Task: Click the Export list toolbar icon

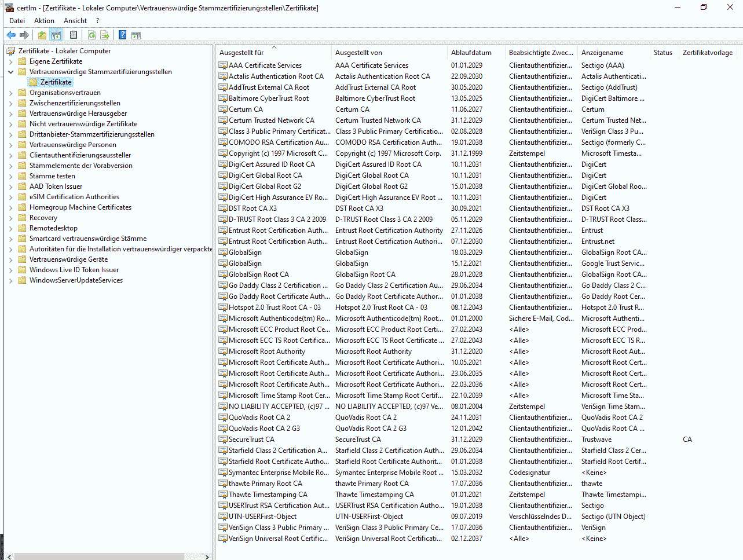Action: (105, 35)
